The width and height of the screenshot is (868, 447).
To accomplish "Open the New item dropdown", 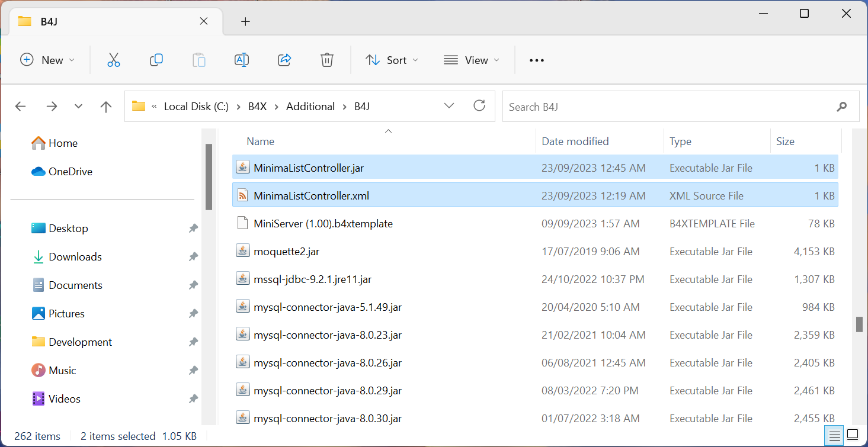I will [x=47, y=60].
